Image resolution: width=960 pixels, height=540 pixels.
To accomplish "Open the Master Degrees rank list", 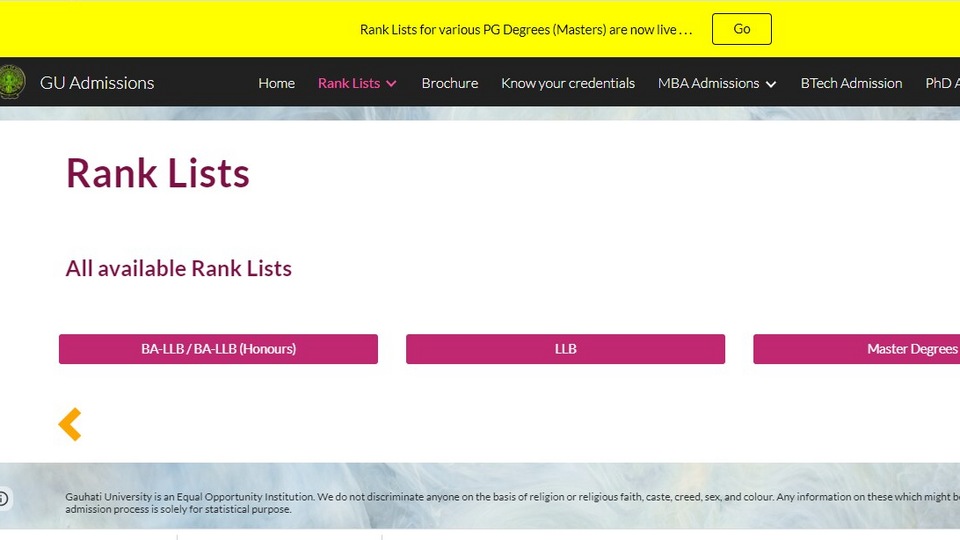I will click(x=857, y=349).
